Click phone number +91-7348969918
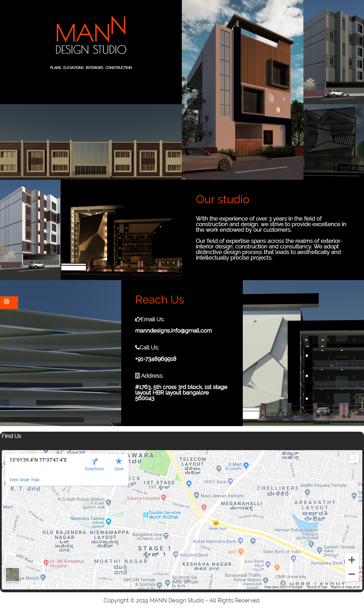Image resolution: width=364 pixels, height=609 pixels. click(156, 359)
